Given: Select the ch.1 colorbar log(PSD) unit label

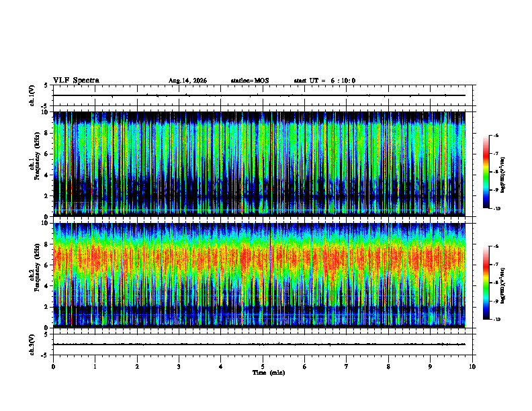Looking at the screenshot, I should (x=503, y=175).
